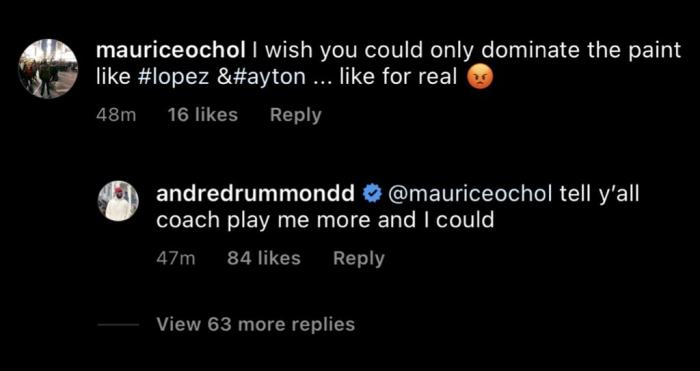Expand View 63 more replies
700x371 pixels.
click(x=256, y=325)
